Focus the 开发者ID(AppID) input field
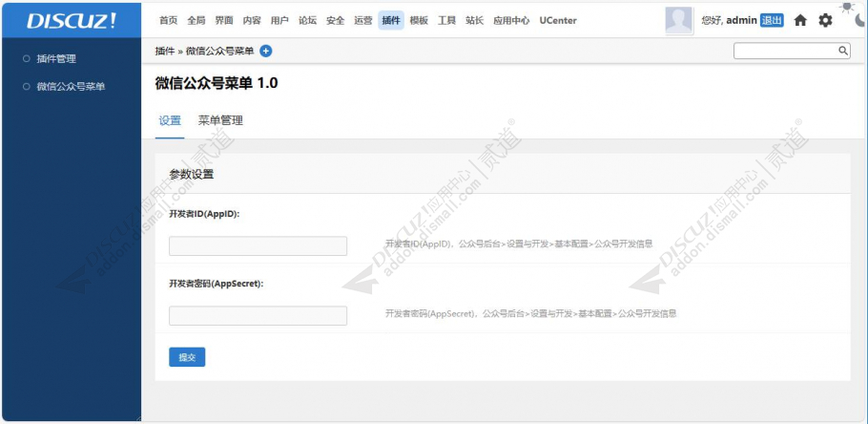Screen dimensions: 868x424 [x=258, y=246]
